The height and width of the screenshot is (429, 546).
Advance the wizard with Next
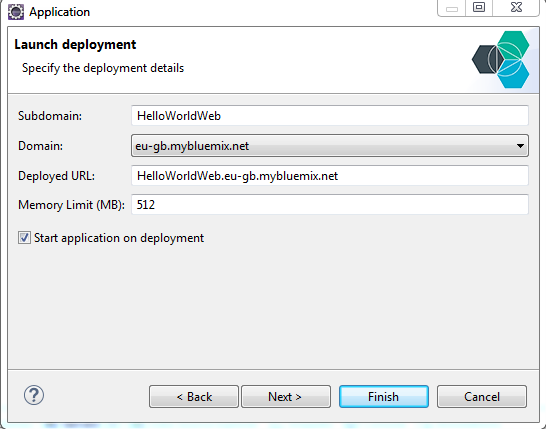(286, 396)
